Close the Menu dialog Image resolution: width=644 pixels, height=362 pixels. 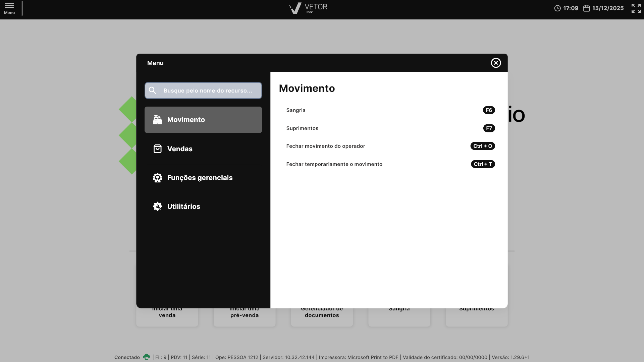(496, 63)
